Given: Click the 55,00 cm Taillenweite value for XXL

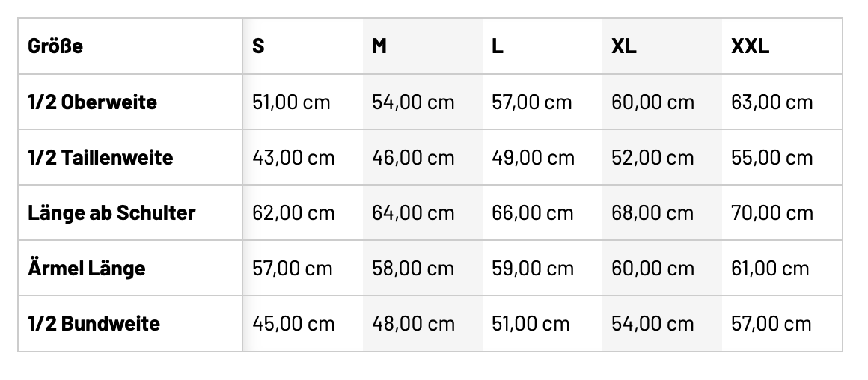Looking at the screenshot, I should click(771, 157).
